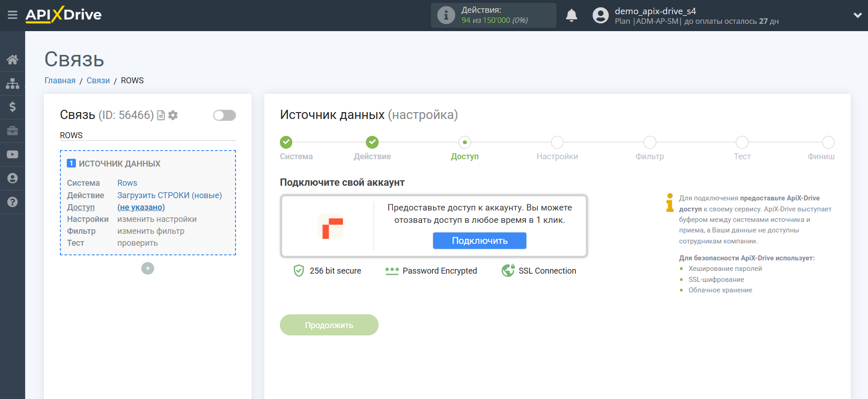Click the actions info icon
Image resolution: width=868 pixels, height=399 pixels.
click(446, 16)
